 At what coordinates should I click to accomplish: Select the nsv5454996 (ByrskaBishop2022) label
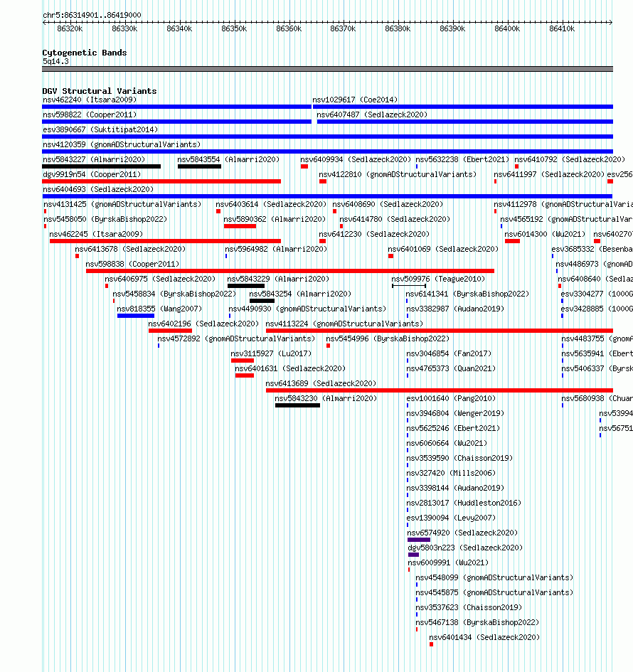(x=388, y=338)
